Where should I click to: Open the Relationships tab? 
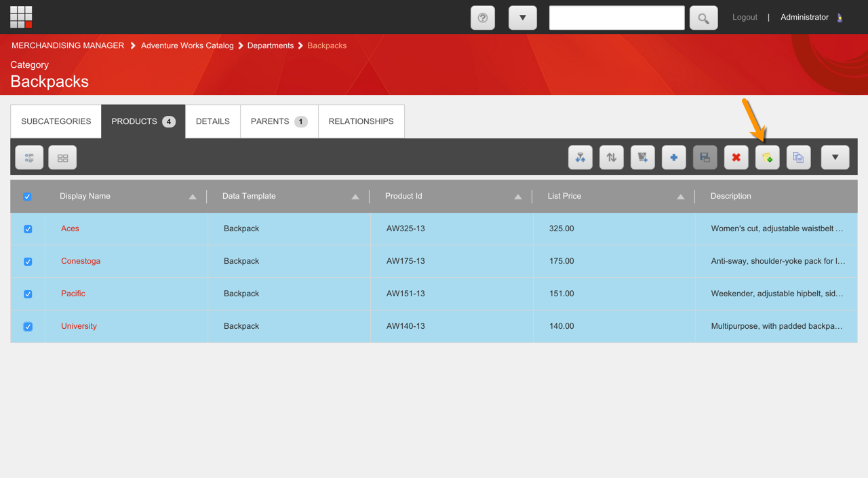tap(361, 121)
